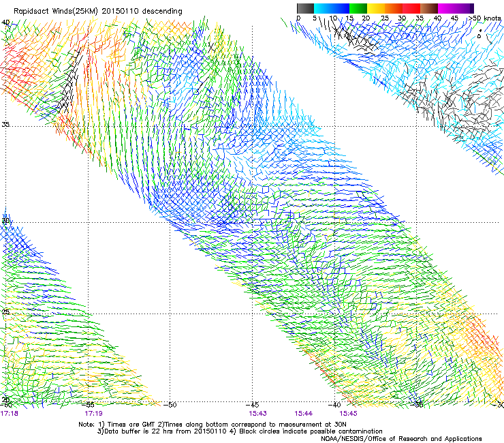Click the legend tick label '25'
The height and width of the screenshot is (443, 504).
coord(384,18)
